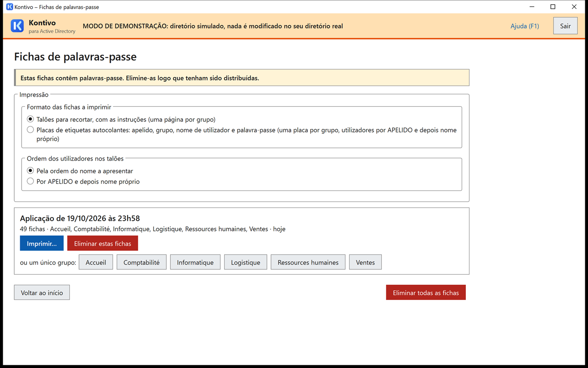Viewport: 588px width, 368px height.
Task: Print only the Ventes group
Action: tap(365, 262)
